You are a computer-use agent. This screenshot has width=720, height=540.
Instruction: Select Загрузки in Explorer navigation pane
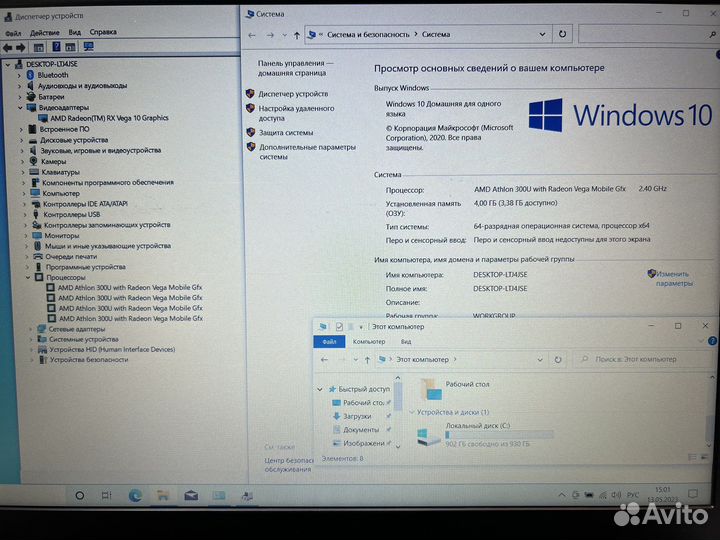click(357, 416)
